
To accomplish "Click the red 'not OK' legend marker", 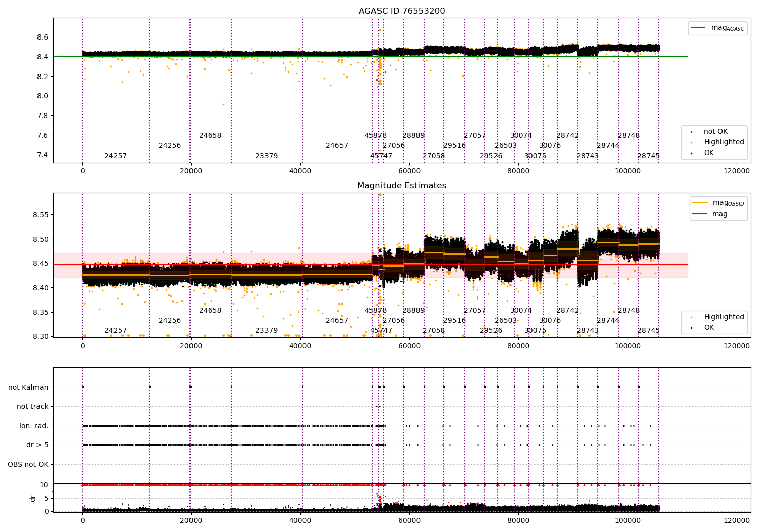I will coord(692,132).
